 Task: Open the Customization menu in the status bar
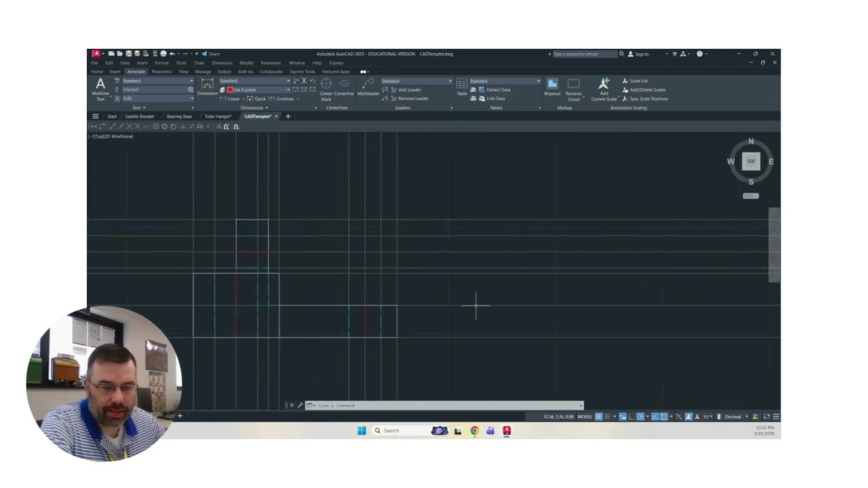tap(776, 416)
